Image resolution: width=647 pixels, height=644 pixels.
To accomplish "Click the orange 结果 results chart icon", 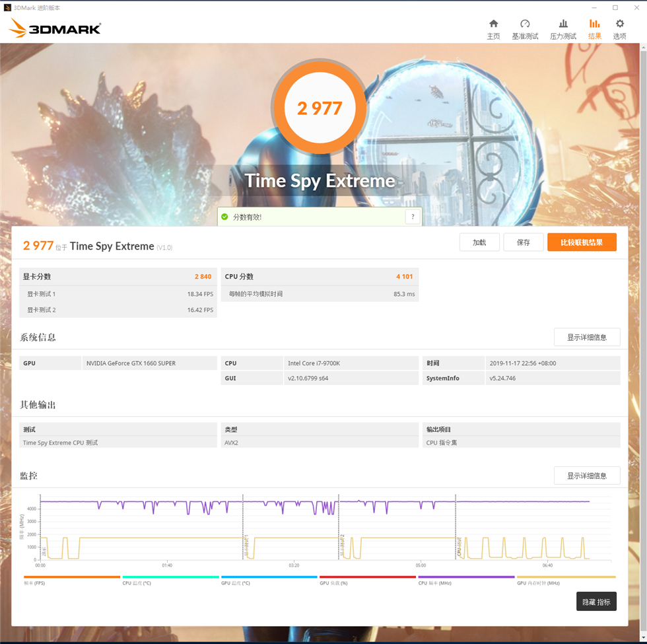I will pos(594,28).
